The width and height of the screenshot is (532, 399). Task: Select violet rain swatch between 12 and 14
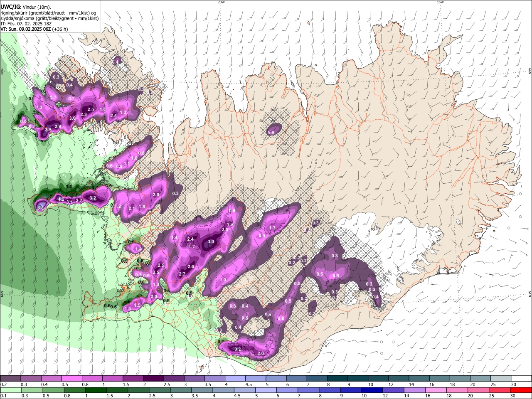(394, 390)
